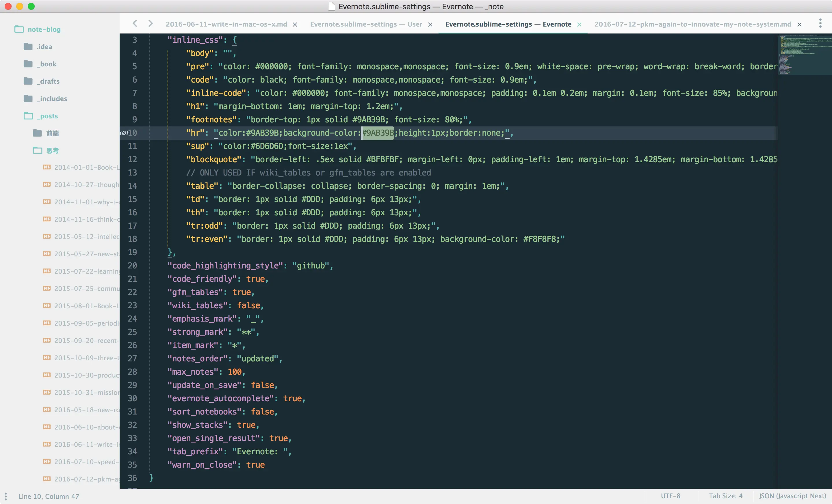This screenshot has height=504, width=832.
Task: Open 2016-07-10-speed file in sidebar
Action: (x=86, y=462)
